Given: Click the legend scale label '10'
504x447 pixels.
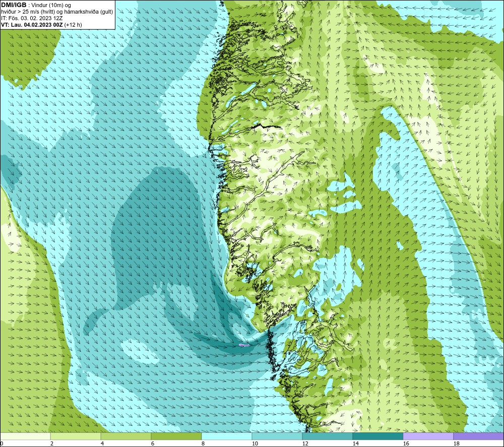Looking at the screenshot, I should pyautogui.click(x=255, y=444).
